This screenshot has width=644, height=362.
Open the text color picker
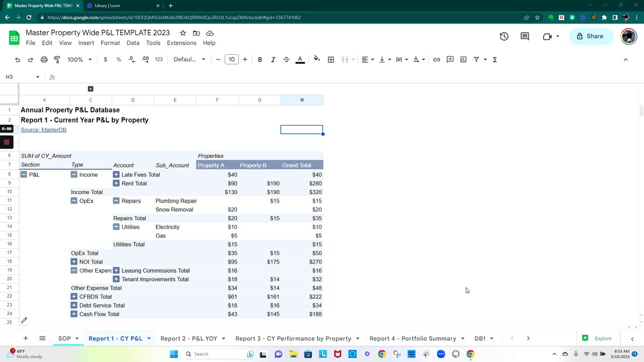[300, 59]
